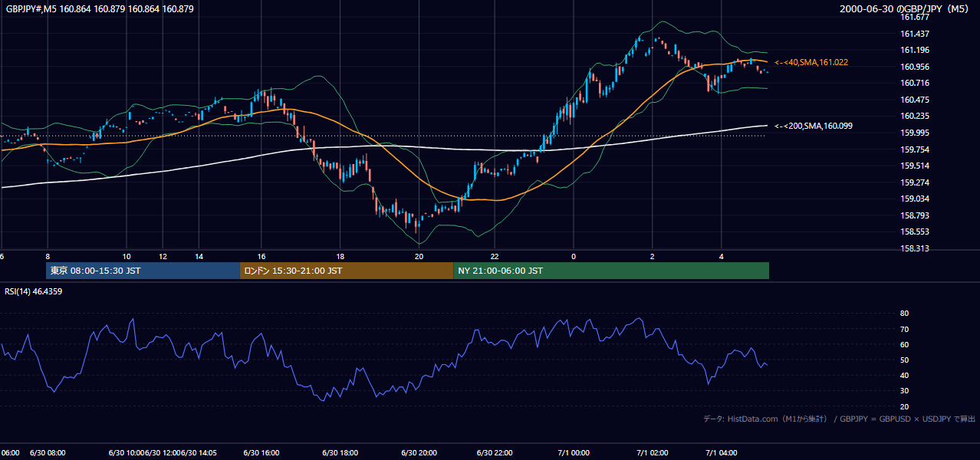Click price axis value 161.677

(915, 17)
